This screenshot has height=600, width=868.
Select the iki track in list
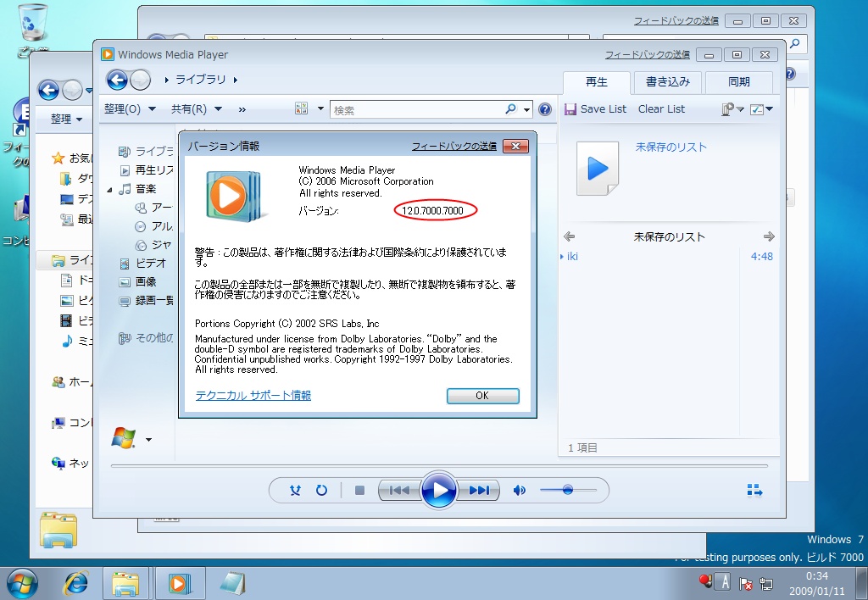tap(667, 256)
